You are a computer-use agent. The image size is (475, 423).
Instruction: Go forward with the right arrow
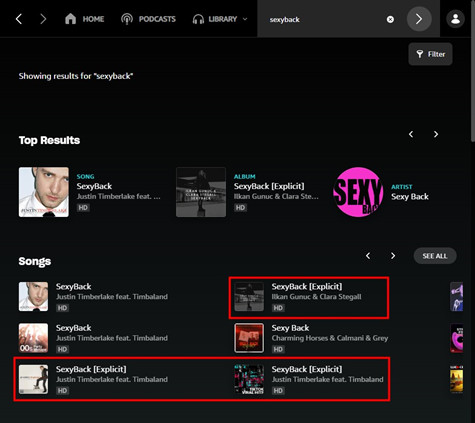[43, 19]
